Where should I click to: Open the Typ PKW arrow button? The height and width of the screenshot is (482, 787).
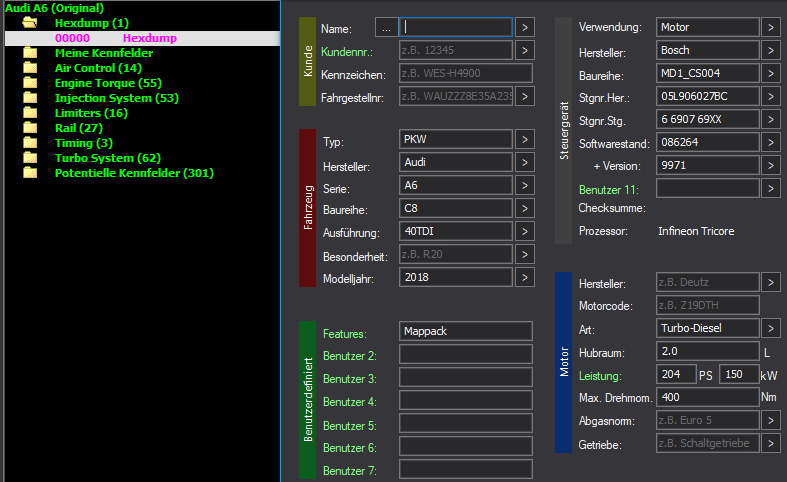524,139
